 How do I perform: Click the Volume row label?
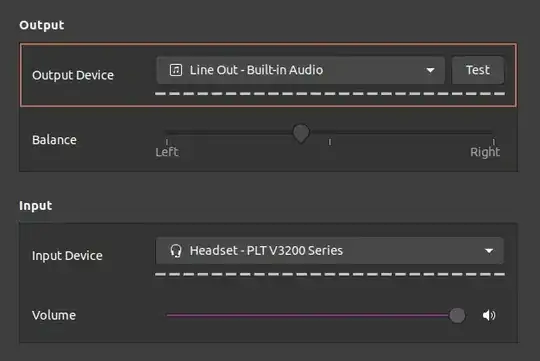(54, 315)
